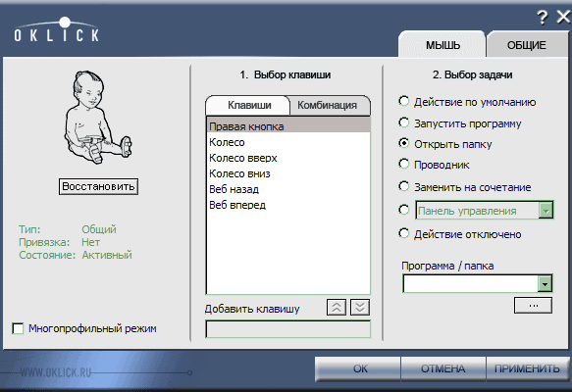This screenshot has width=572, height=392.
Task: Click the 'Добавить клавишу' input field
Action: 288,329
